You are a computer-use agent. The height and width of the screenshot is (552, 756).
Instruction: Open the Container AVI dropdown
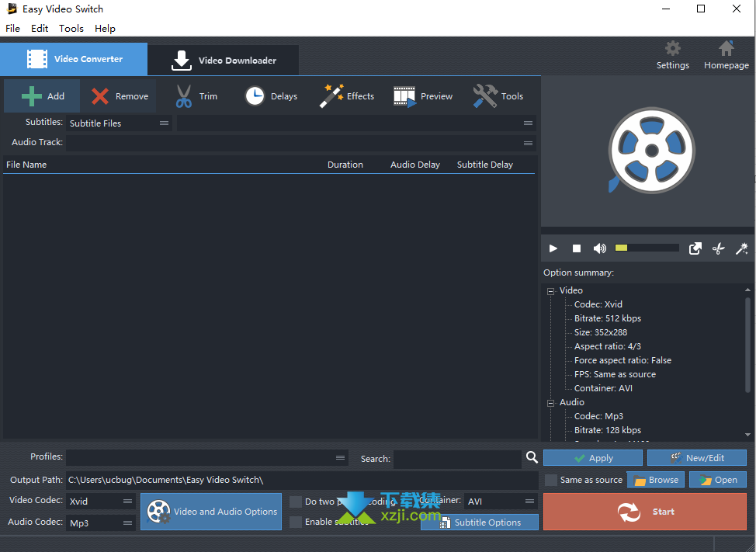click(x=501, y=502)
